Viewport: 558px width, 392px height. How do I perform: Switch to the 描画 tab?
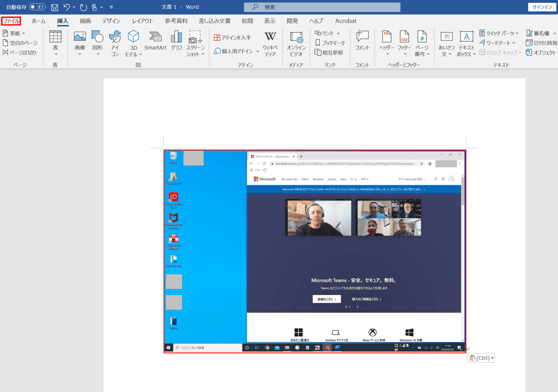coord(85,21)
